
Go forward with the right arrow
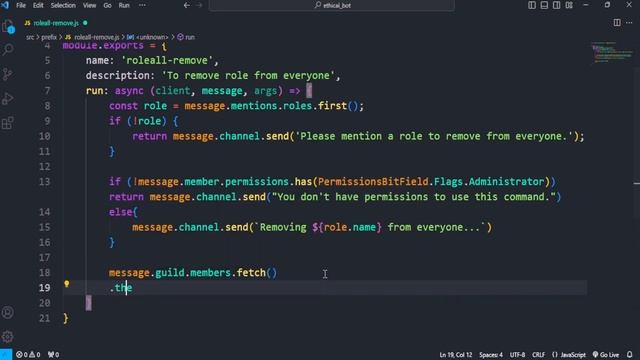(x=199, y=5)
